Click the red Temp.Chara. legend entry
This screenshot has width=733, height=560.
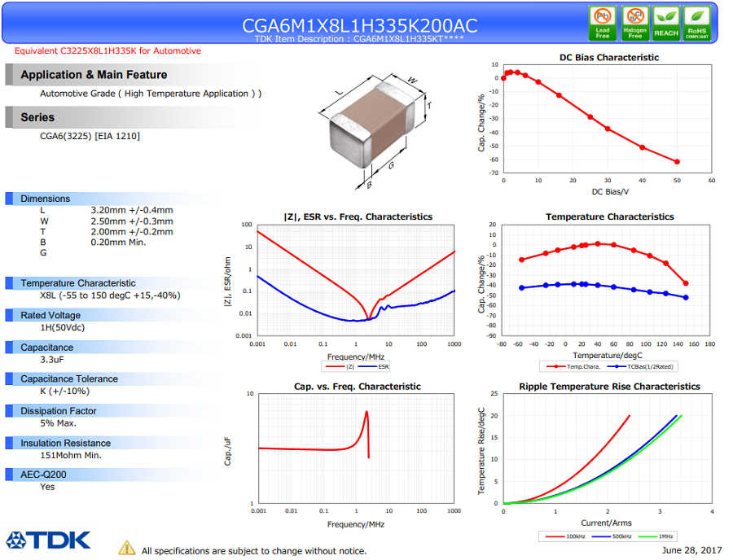pyautogui.click(x=573, y=366)
